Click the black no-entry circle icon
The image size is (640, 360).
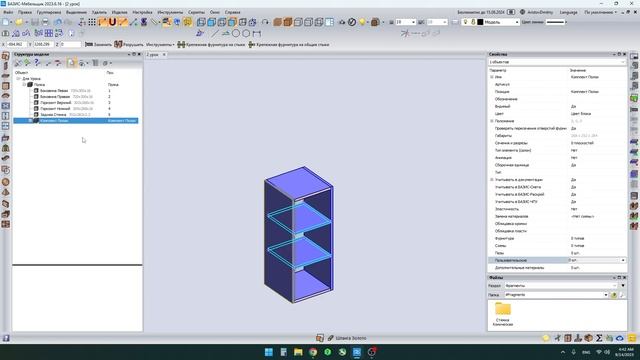[352, 22]
